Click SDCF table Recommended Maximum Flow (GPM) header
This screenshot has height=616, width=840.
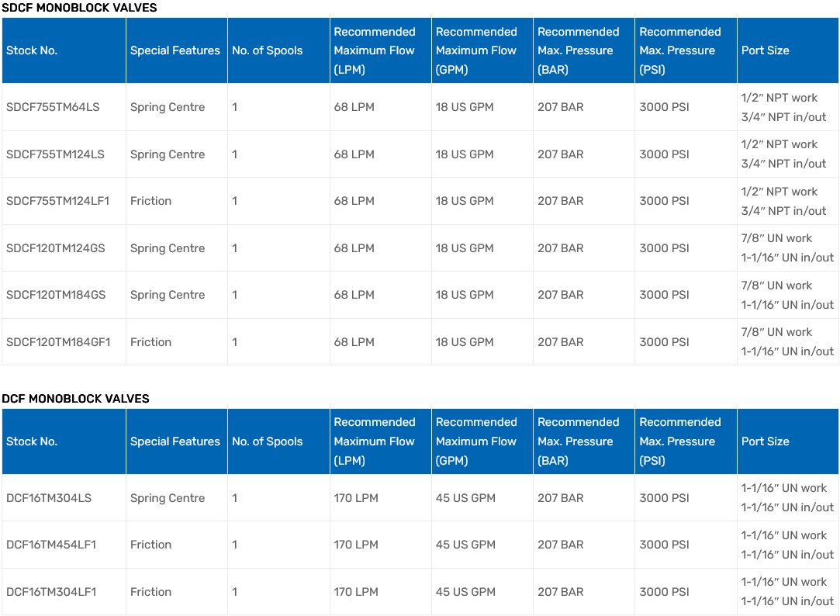click(476, 50)
